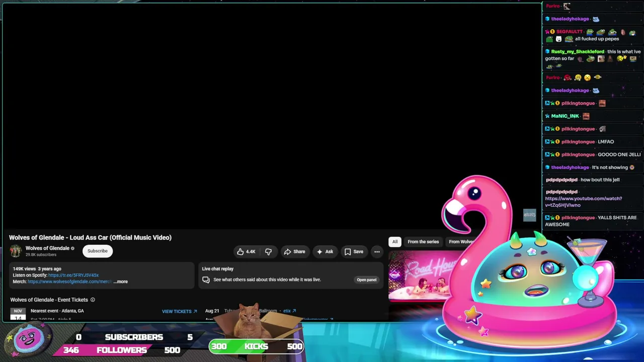Click Open panel for live chat replay

(x=367, y=280)
